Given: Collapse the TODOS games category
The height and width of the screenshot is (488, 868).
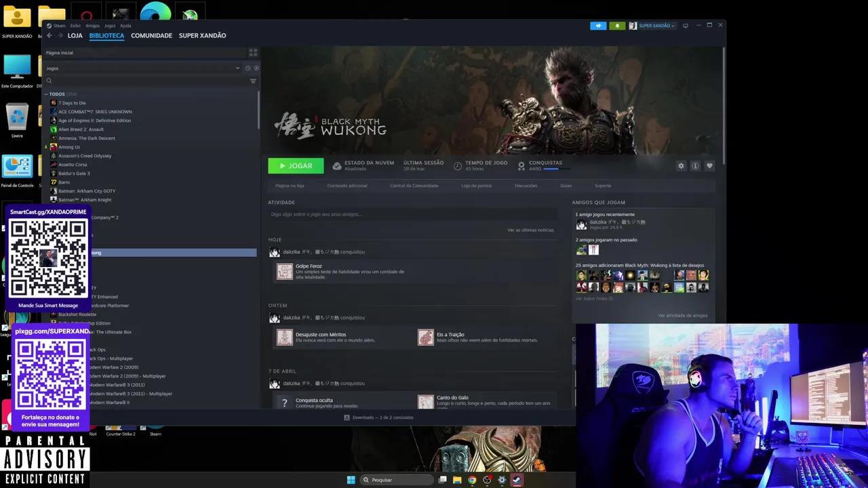Looking at the screenshot, I should pyautogui.click(x=46, y=94).
